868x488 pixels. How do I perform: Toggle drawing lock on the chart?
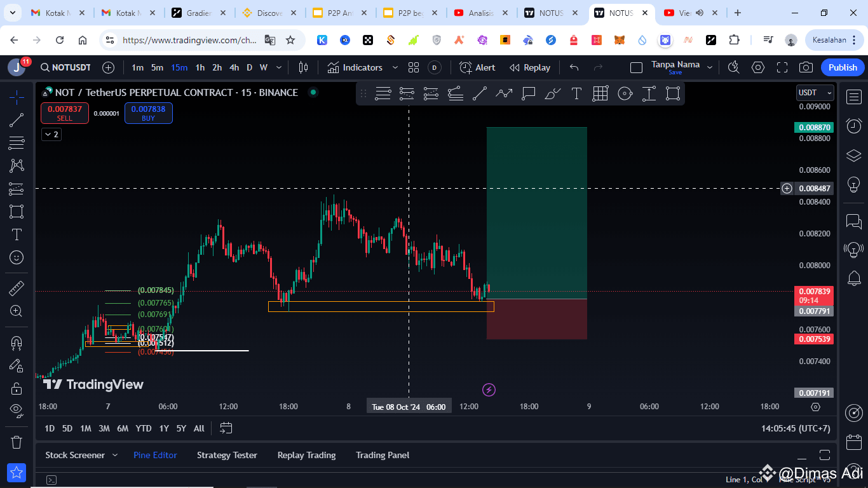coord(17,388)
